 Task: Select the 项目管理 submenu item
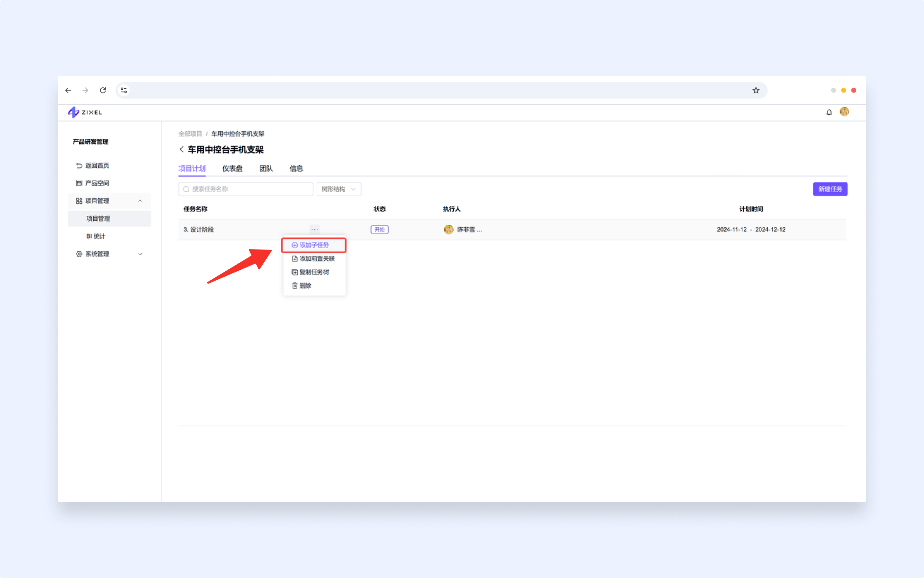(x=109, y=219)
